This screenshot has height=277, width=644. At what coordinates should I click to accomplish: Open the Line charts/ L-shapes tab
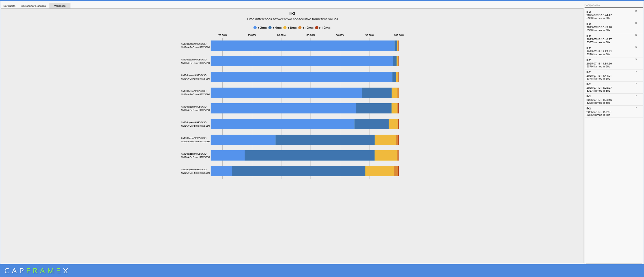click(x=33, y=6)
